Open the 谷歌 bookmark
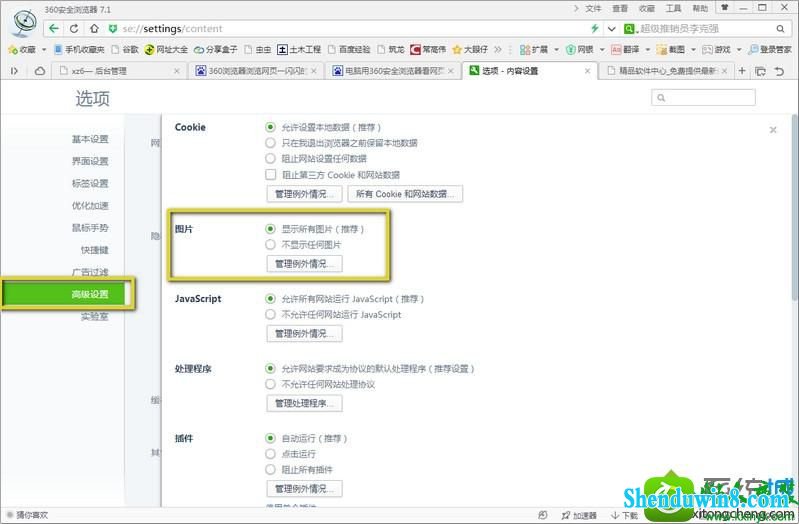This screenshot has height=524, width=799. [x=125, y=49]
